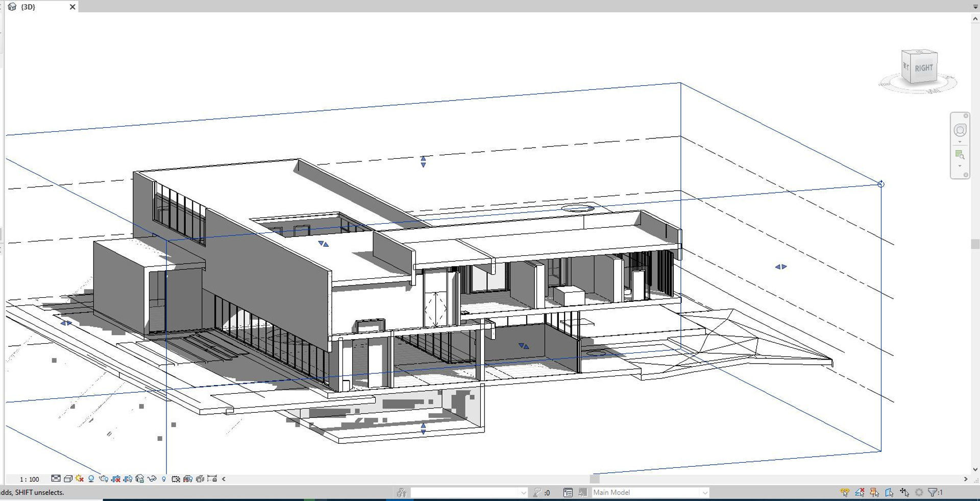Open the selection Filter showing :1
Viewport: 980px width, 501px height.
[x=935, y=492]
